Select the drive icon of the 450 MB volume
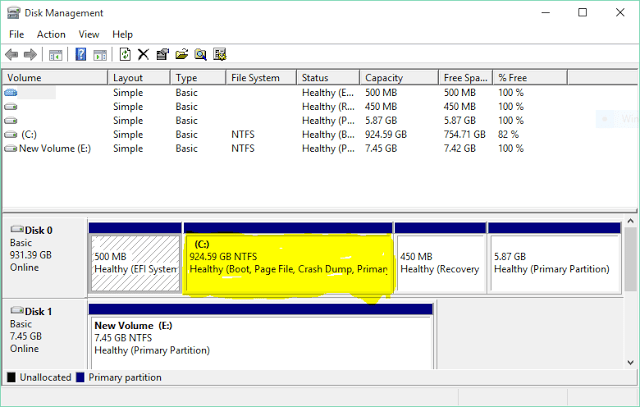640x407 pixels. click(11, 107)
